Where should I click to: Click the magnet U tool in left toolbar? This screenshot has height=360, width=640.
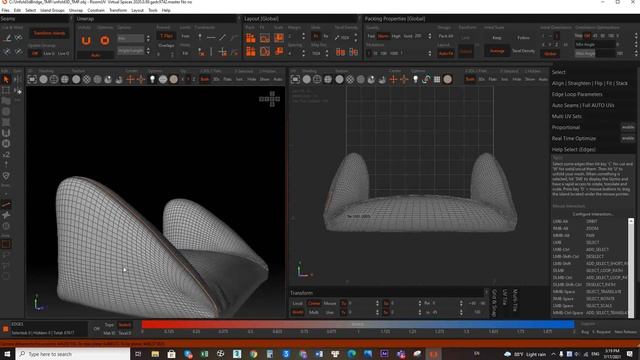(x=6, y=133)
